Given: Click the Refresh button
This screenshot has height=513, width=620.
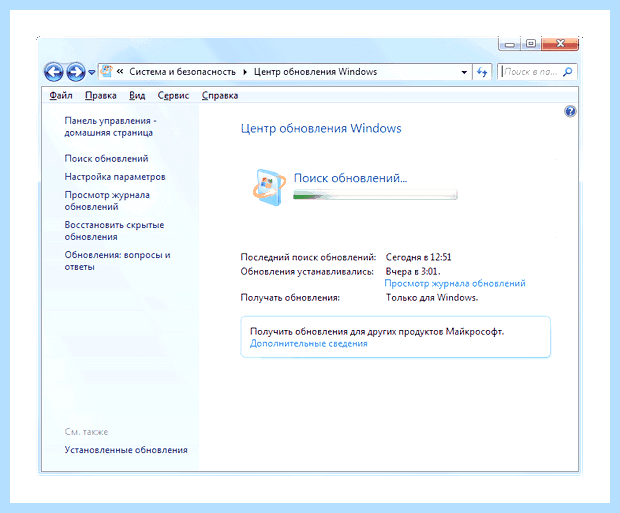Looking at the screenshot, I should click(482, 72).
